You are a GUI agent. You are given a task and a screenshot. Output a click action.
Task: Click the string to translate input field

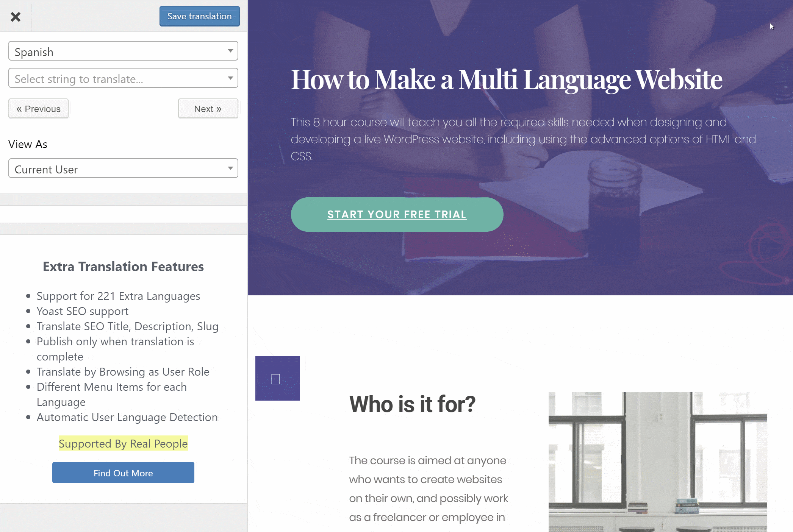coord(123,78)
